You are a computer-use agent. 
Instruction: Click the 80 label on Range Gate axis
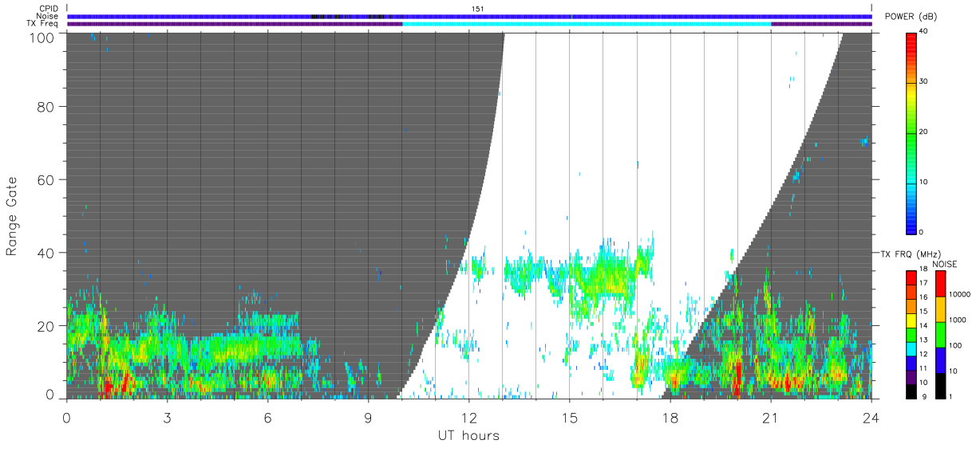click(46, 106)
